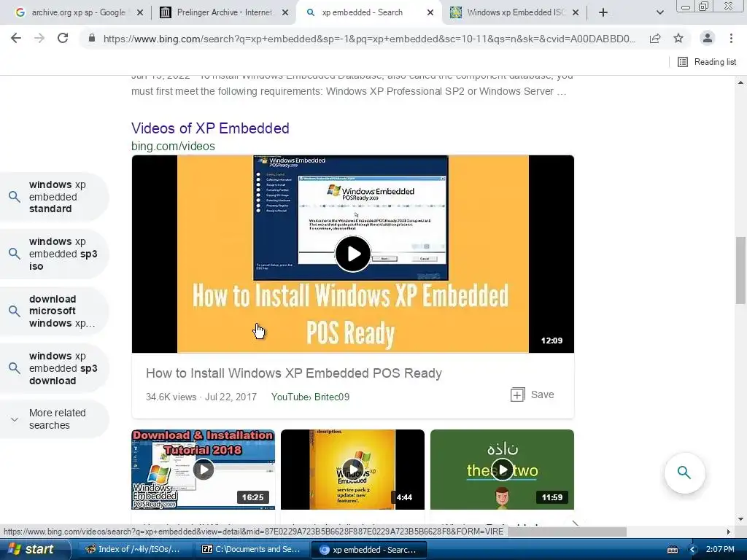Bookmark this page with the star
Image resolution: width=747 pixels, height=560 pixels.
(678, 38)
